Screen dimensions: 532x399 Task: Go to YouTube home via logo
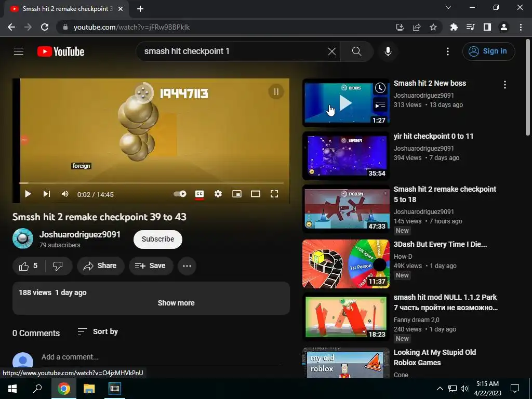(61, 51)
